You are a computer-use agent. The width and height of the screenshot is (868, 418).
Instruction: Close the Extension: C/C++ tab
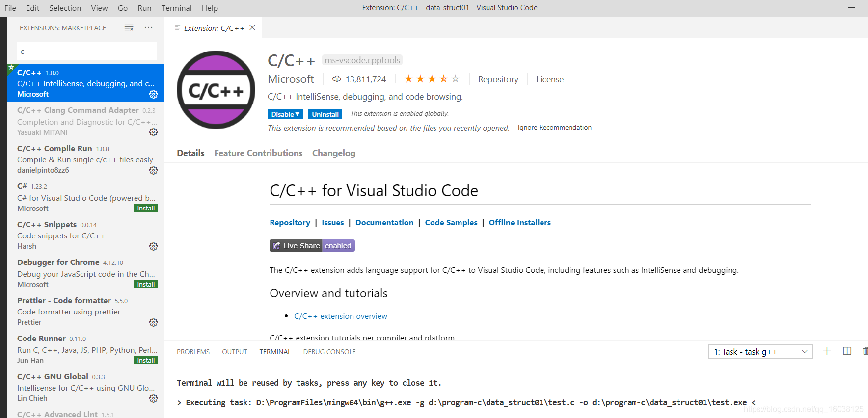(x=252, y=28)
